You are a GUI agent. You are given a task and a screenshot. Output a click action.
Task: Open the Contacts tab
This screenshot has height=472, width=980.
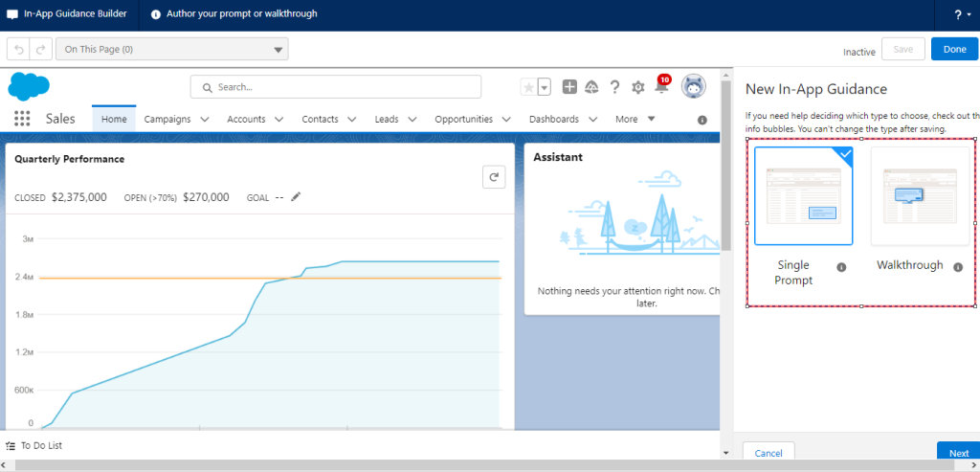pyautogui.click(x=320, y=119)
